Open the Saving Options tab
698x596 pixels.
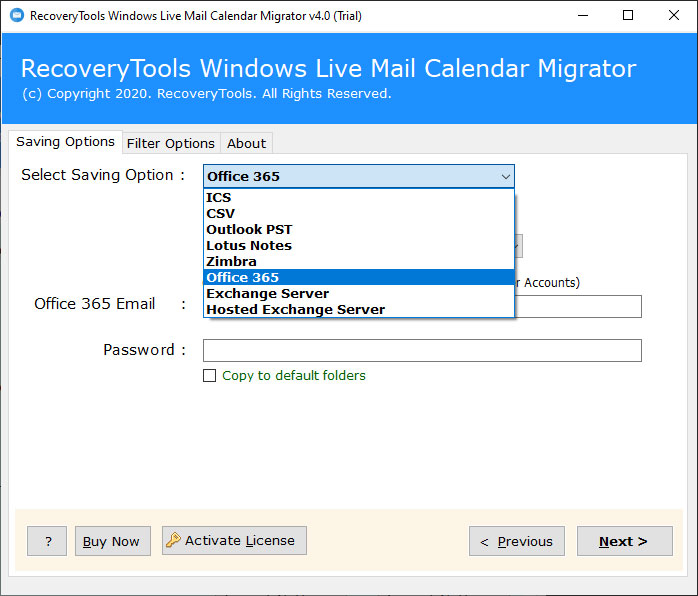(x=65, y=142)
